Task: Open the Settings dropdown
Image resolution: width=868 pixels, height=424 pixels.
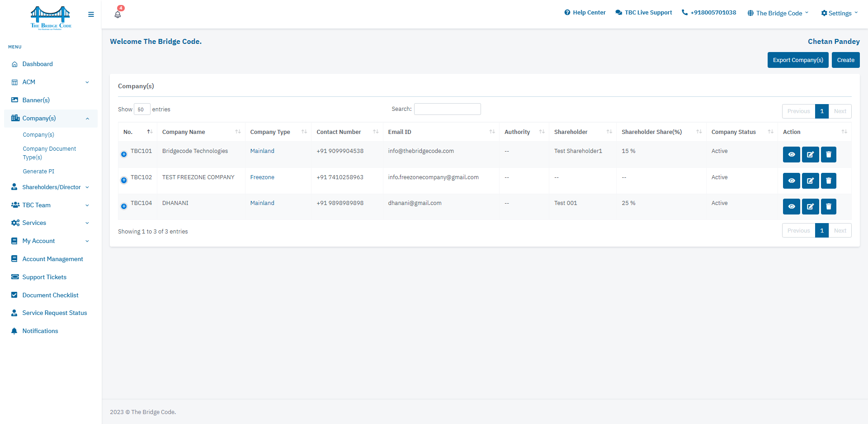Action: coord(840,13)
